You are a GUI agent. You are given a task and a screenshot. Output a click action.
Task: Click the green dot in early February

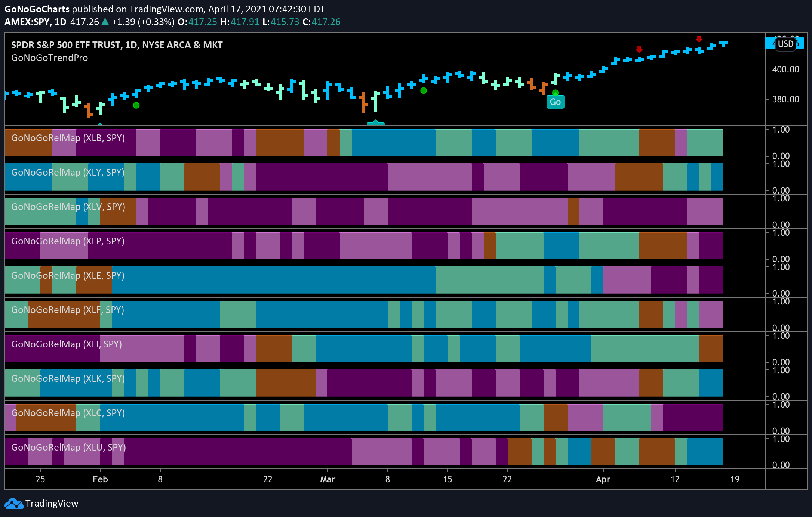[136, 105]
